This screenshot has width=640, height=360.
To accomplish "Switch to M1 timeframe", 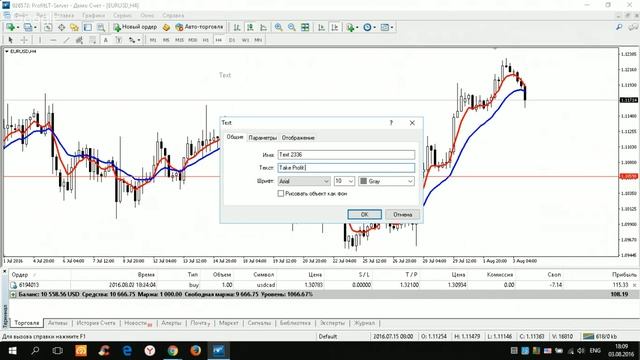I will pos(153,40).
